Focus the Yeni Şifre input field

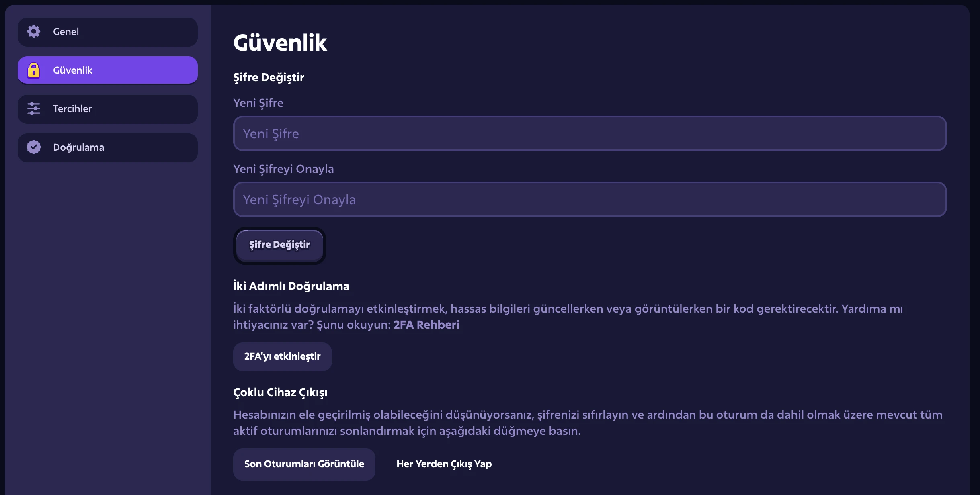(590, 133)
